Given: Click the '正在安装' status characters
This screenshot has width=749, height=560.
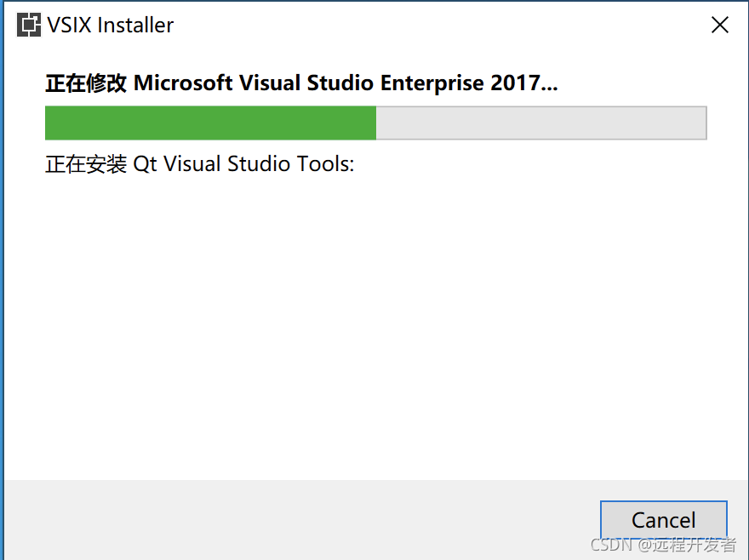Looking at the screenshot, I should (x=86, y=164).
